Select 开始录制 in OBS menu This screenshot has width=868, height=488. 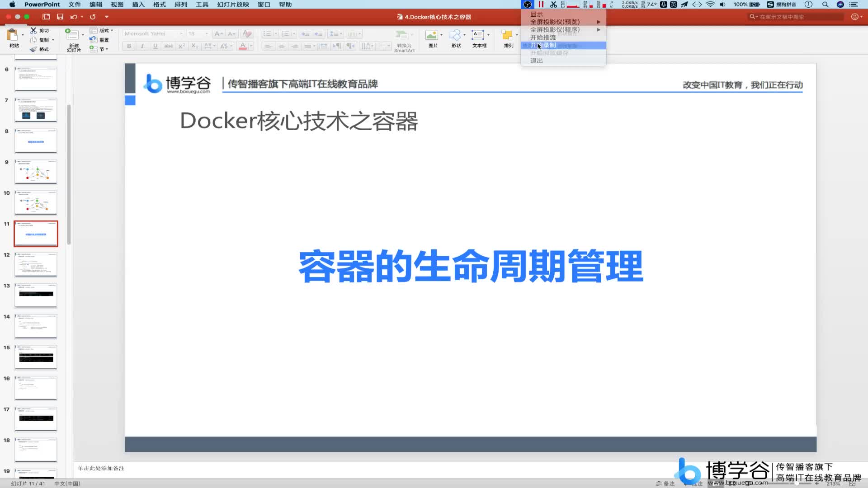click(x=563, y=45)
